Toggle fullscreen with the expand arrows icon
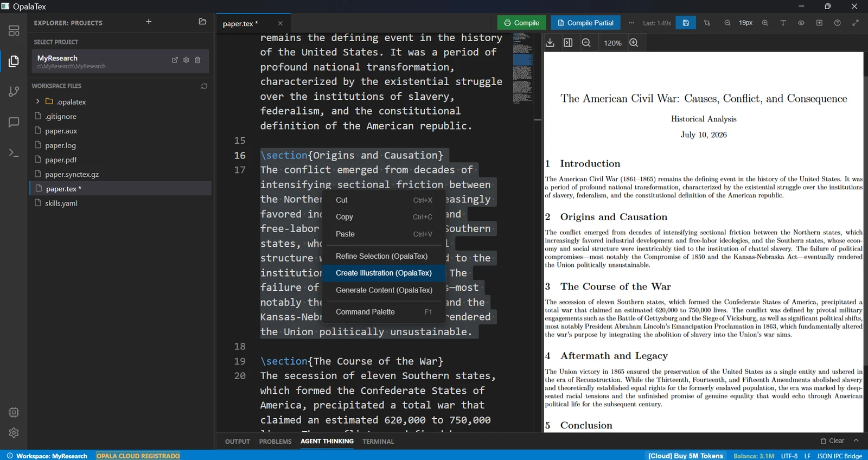The image size is (868, 460). coord(856,23)
